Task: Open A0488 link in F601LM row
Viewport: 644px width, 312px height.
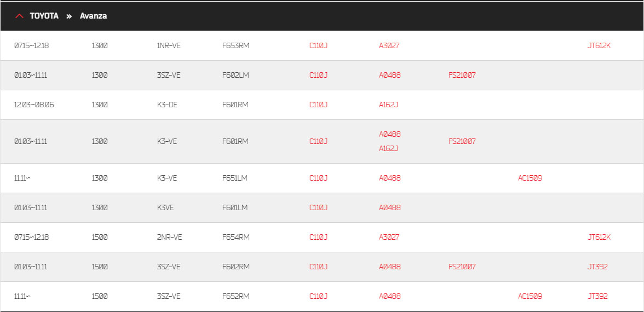Action: (390, 208)
